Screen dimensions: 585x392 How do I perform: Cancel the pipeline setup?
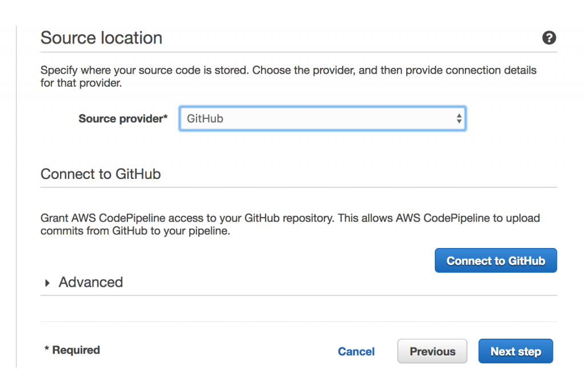(x=356, y=351)
